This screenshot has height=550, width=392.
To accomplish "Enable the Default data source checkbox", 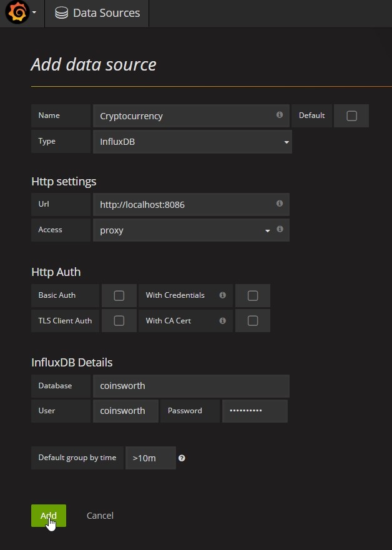I will (x=351, y=115).
